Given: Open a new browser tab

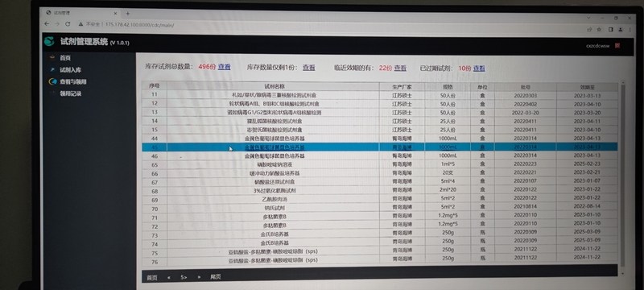Looking at the screenshot, I should pyautogui.click(x=128, y=14).
